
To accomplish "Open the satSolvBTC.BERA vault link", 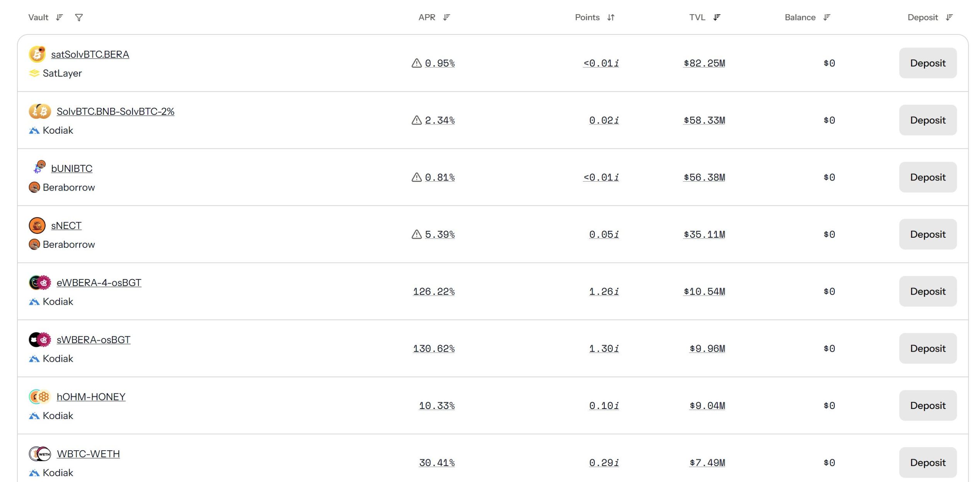I will (x=90, y=55).
